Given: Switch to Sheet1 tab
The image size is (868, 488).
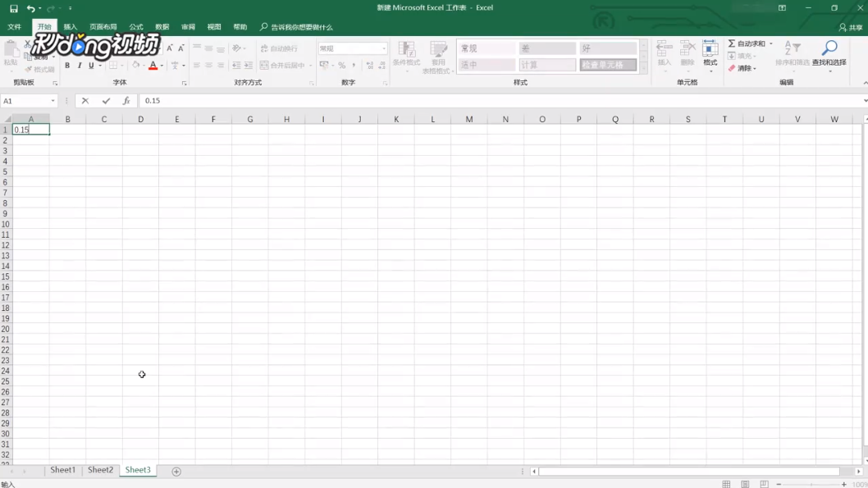Looking at the screenshot, I should 62,470.
